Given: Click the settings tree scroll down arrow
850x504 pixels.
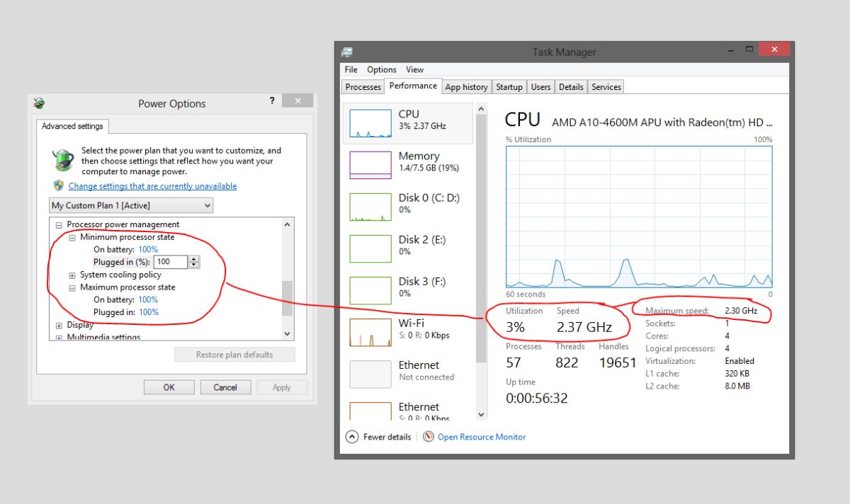Looking at the screenshot, I should tap(287, 333).
